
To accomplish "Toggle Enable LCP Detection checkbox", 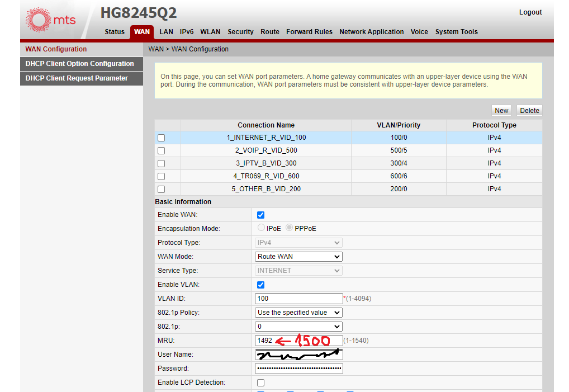I will coord(260,382).
